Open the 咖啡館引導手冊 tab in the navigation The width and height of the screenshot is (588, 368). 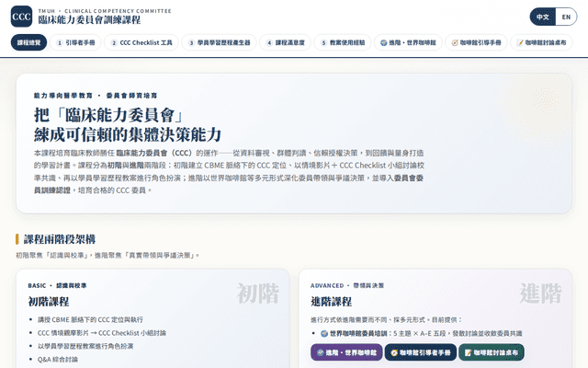pyautogui.click(x=476, y=42)
